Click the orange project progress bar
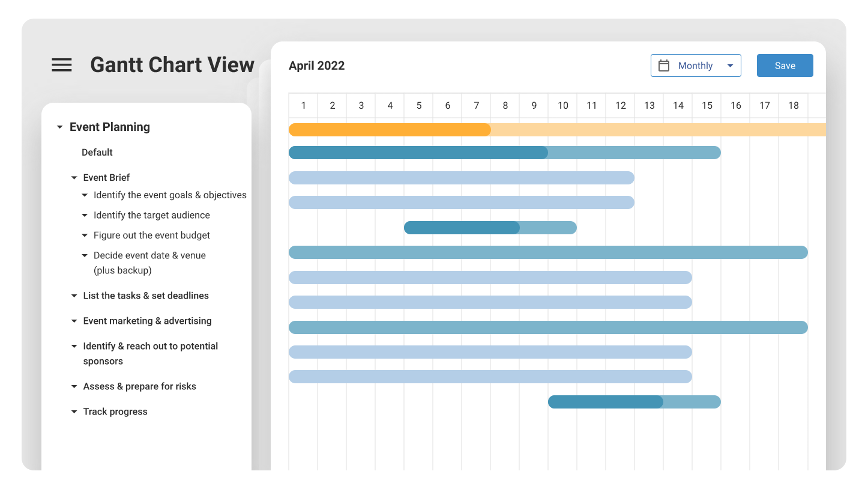868x489 pixels. click(390, 129)
